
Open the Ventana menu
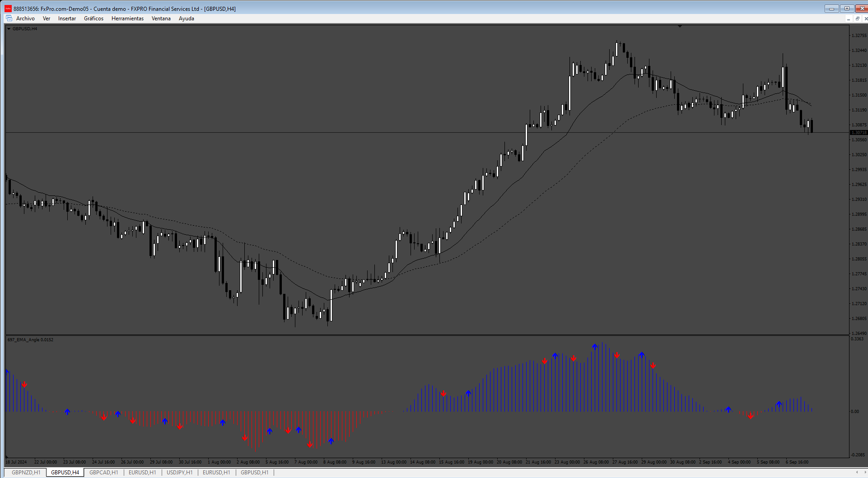tap(161, 19)
